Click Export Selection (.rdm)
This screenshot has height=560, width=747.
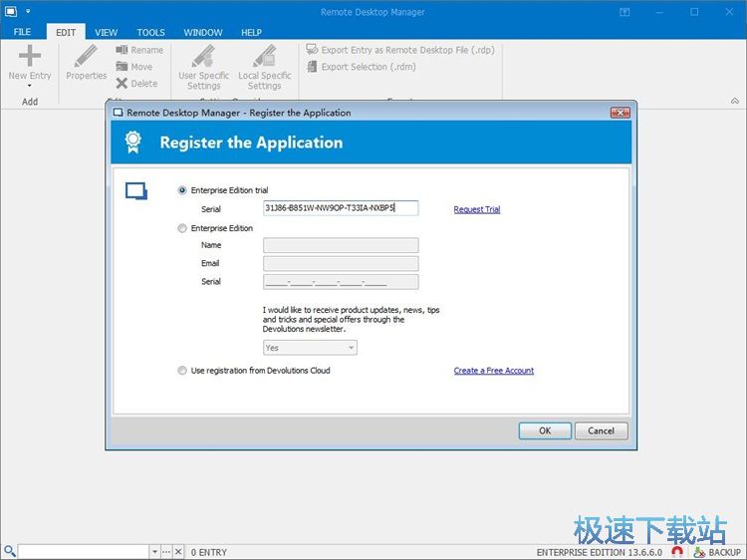point(362,67)
